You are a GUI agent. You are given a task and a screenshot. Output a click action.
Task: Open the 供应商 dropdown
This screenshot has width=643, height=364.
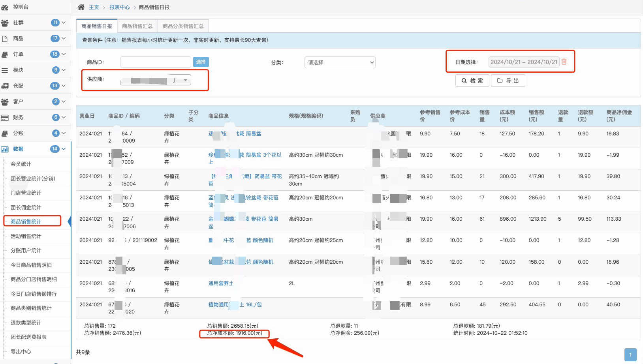(x=156, y=80)
